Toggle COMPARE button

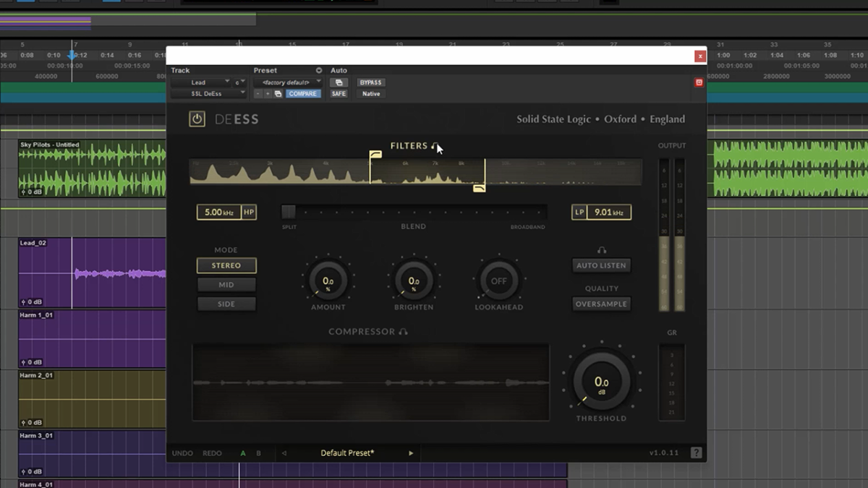303,94
